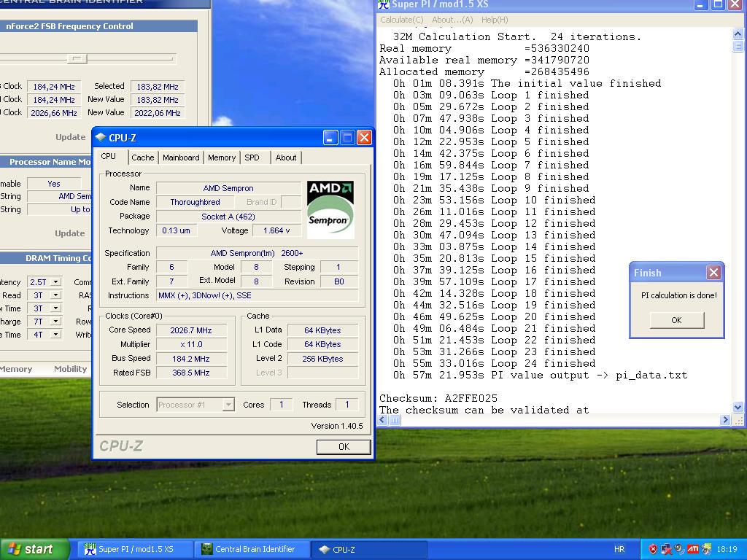Click the Level 2 256 KBytes value
Image resolution: width=747 pixels, height=560 pixels.
tap(322, 359)
